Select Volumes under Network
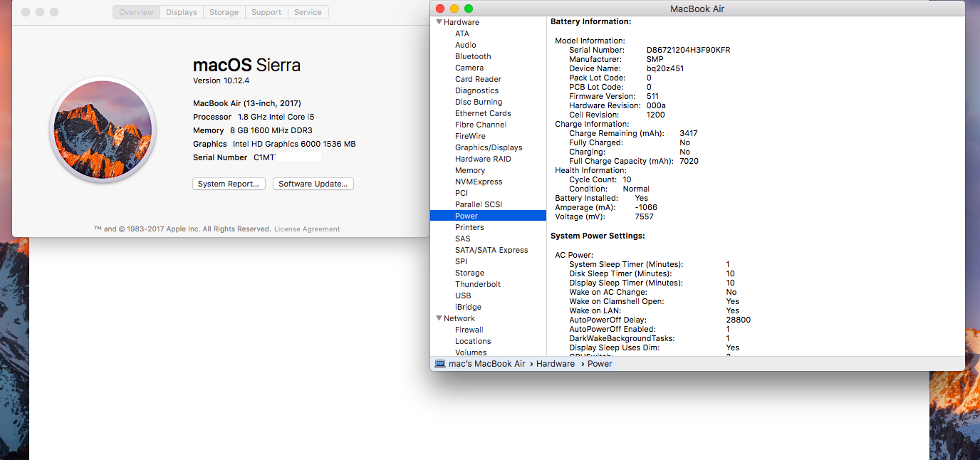 tap(471, 352)
